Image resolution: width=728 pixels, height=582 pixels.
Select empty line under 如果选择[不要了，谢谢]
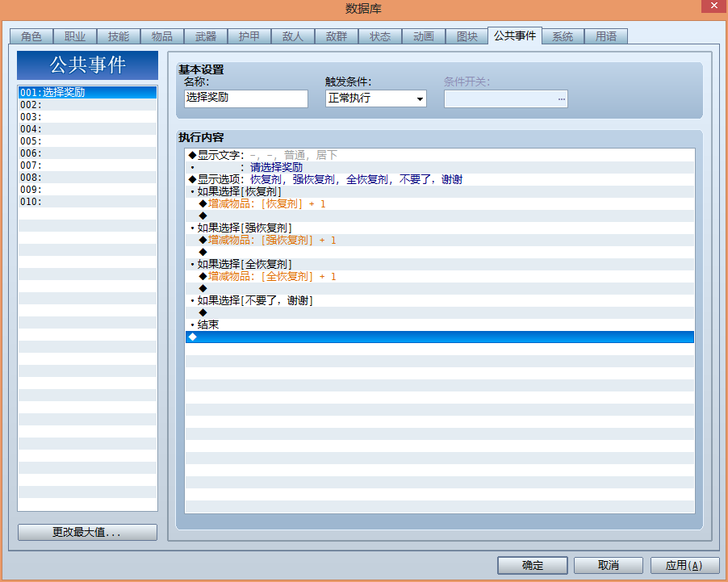(440, 312)
